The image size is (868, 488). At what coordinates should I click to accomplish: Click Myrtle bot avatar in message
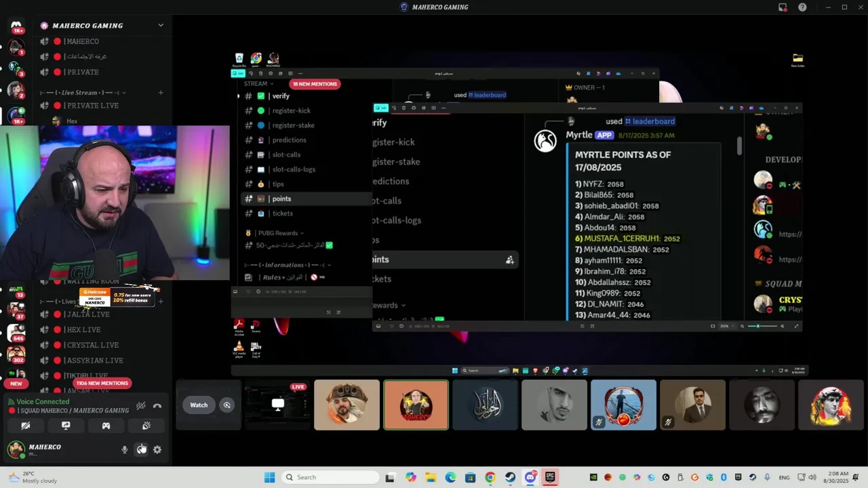click(x=545, y=140)
